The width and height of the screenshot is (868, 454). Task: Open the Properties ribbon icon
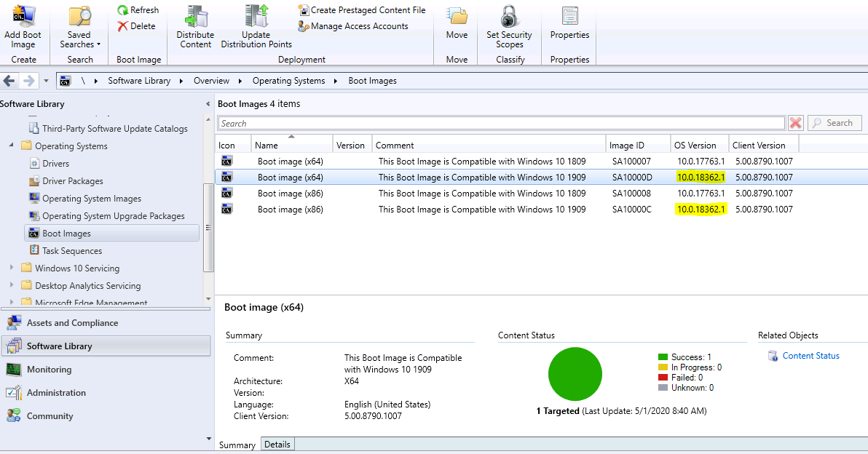tap(569, 17)
